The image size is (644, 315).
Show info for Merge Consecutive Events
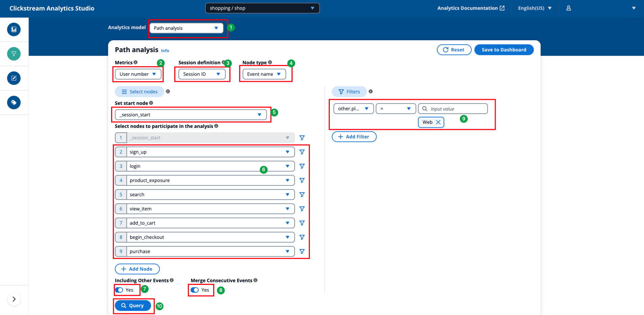(255, 280)
